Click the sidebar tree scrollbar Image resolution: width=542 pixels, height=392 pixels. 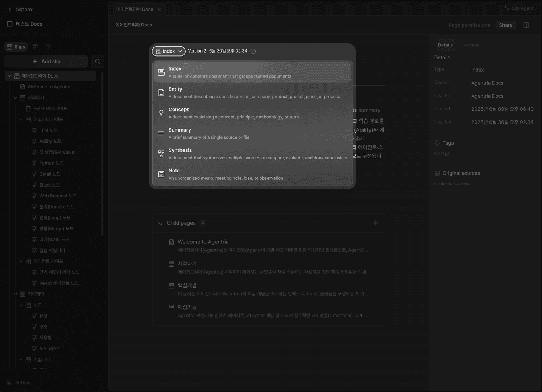click(x=102, y=154)
